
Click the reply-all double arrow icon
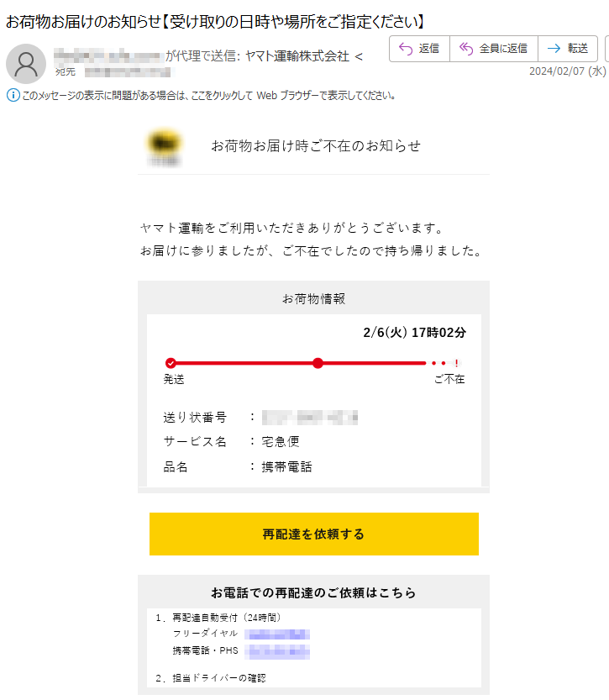click(x=466, y=48)
